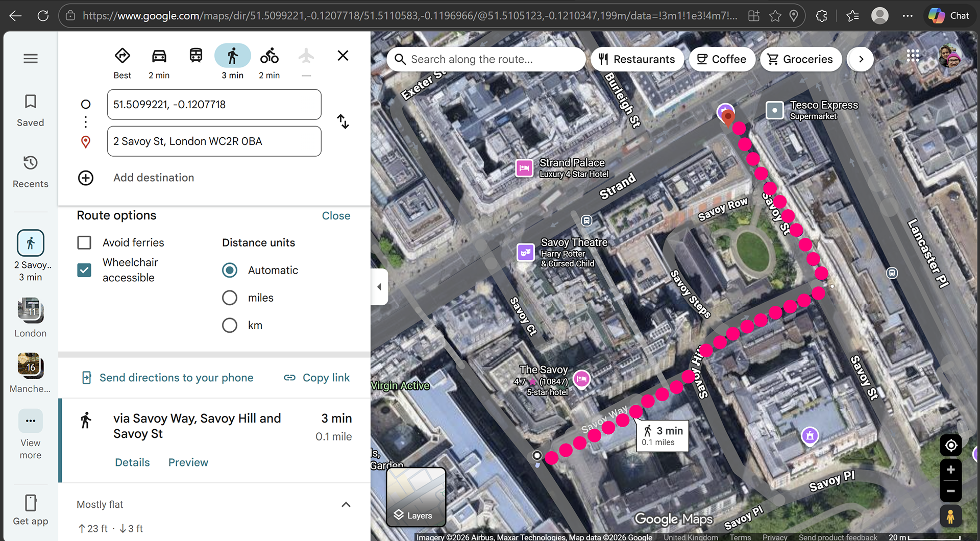The width and height of the screenshot is (980, 541).
Task: Click Send product feedback link
Action: tap(838, 537)
